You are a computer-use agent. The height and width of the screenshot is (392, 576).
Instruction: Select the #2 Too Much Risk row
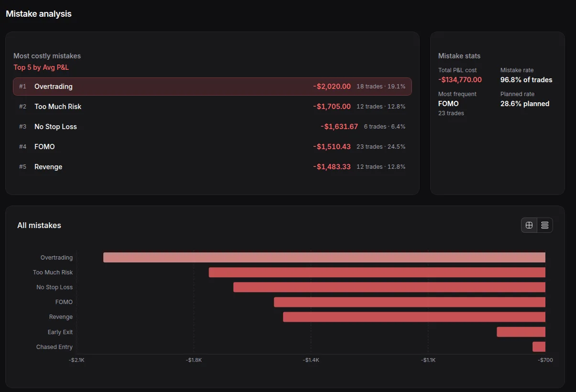coord(212,107)
